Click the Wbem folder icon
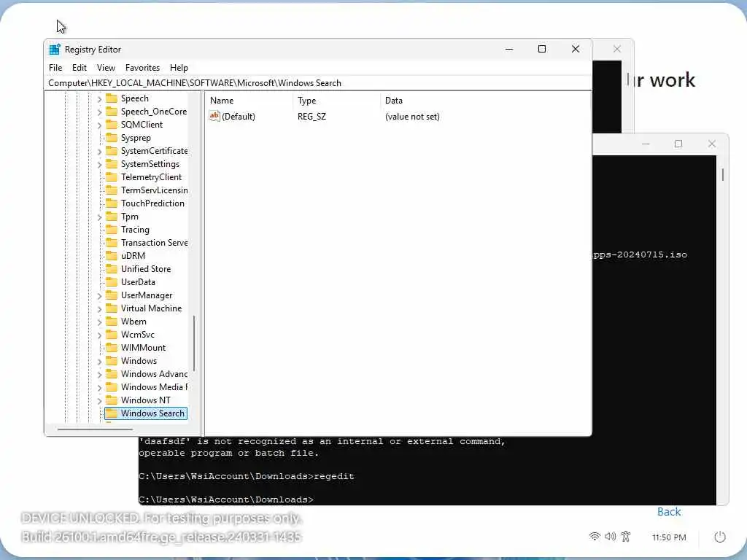 coord(112,322)
